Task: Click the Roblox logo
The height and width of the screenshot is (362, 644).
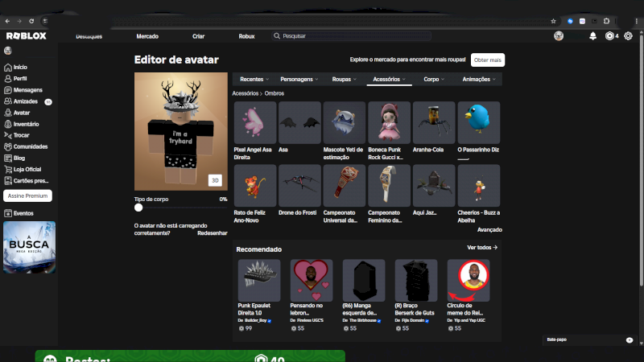Action: pyautogui.click(x=27, y=36)
